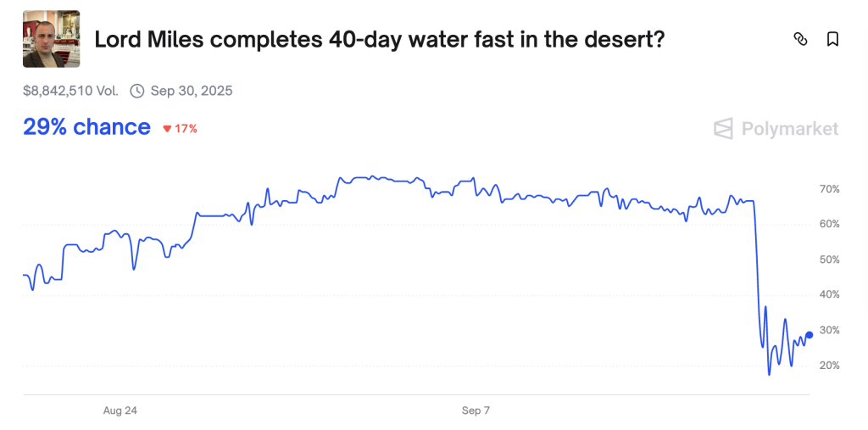Click the Polymarket logo watermark
Screen dimensions: 868x430
point(776,129)
